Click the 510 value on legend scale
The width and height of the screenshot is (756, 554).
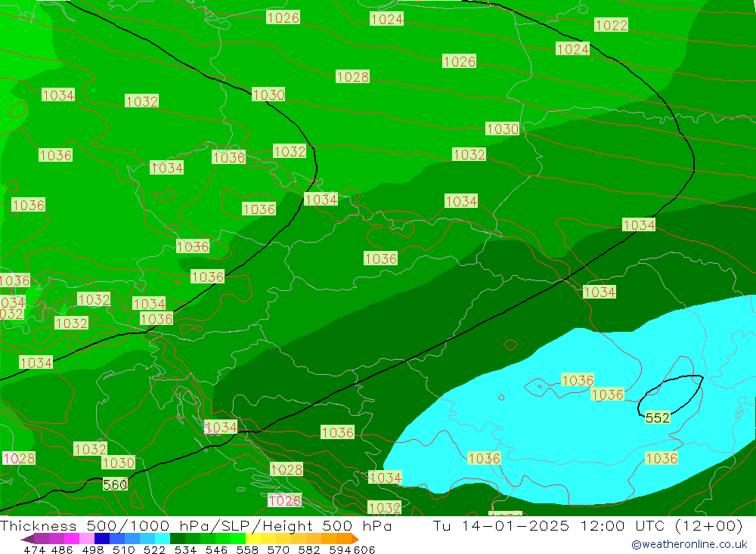click(123, 549)
